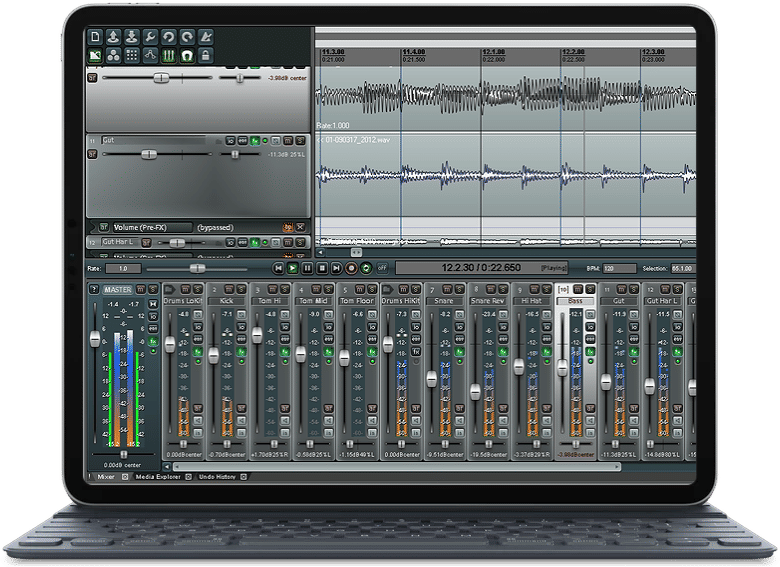The width and height of the screenshot is (780, 567).
Task: Toggle envelope points toolbar icon
Action: click(x=150, y=55)
